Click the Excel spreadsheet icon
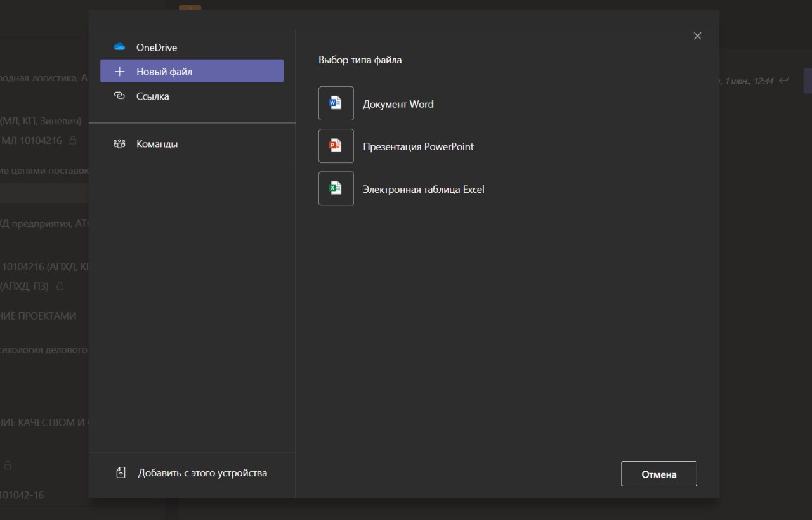Viewport: 812px width, 520px height. (336, 188)
